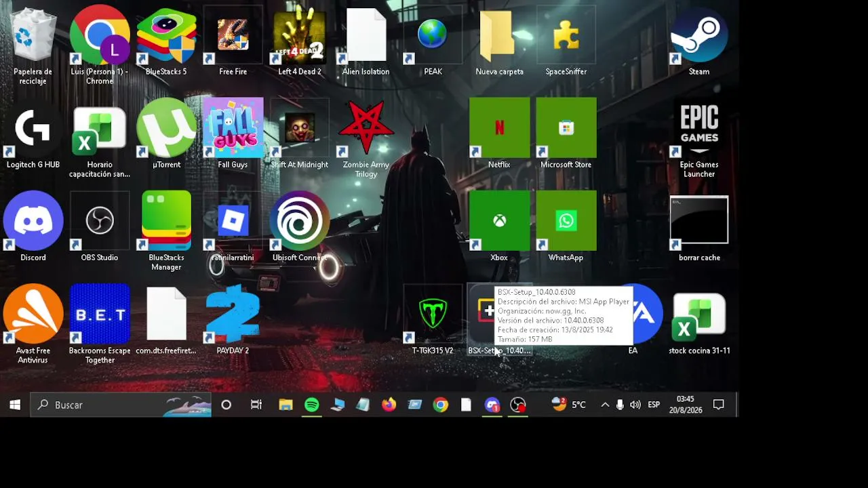Screen dimensions: 868x488
Task: Click the Chrome icon on the taskbar
Action: [x=441, y=405]
